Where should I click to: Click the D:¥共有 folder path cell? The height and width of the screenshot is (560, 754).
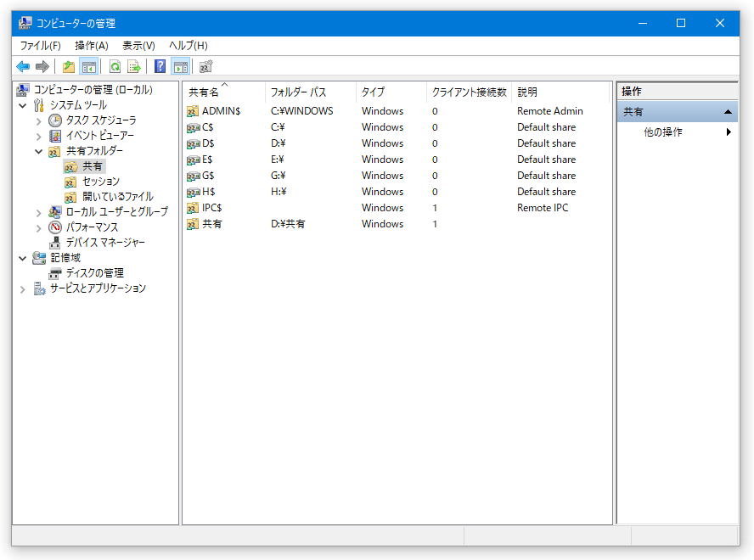(288, 224)
